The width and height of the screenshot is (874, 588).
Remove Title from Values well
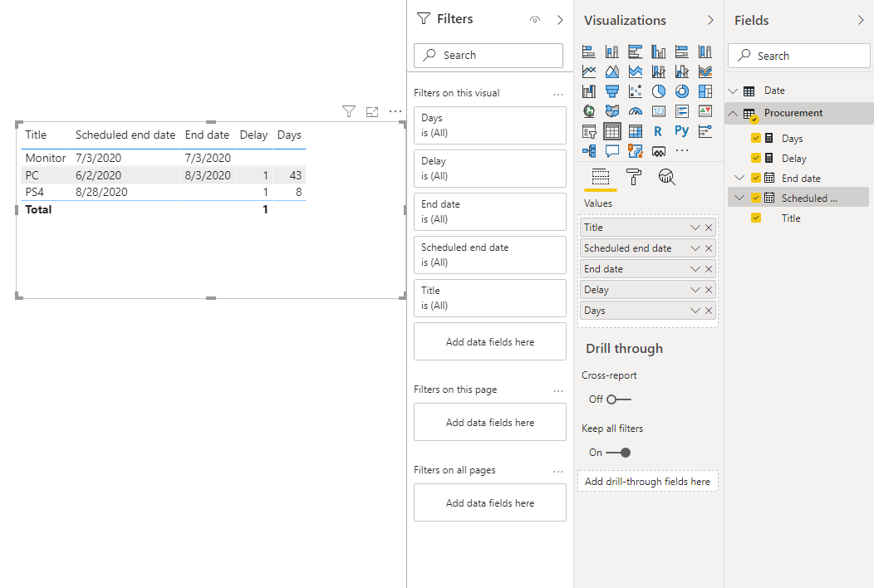pos(709,228)
